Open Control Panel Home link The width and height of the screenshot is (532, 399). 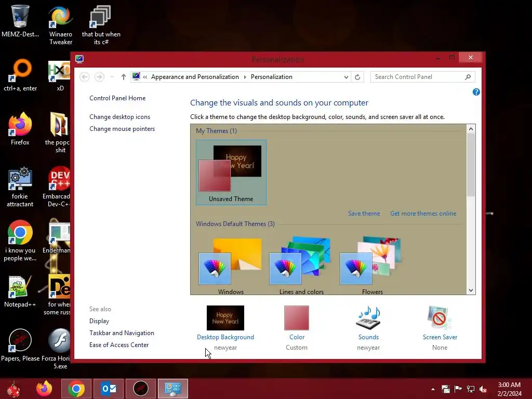pyautogui.click(x=117, y=98)
